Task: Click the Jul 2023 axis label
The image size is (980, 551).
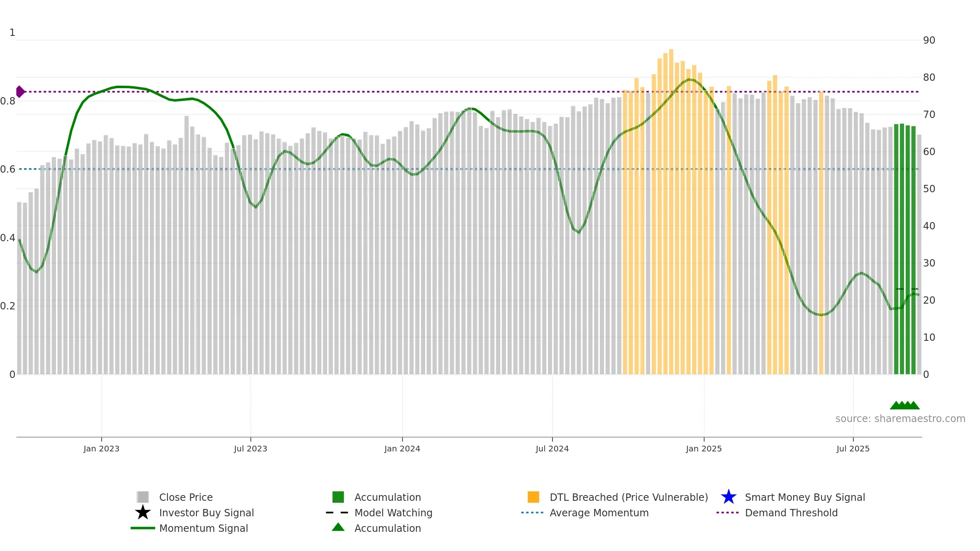Action: point(250,449)
